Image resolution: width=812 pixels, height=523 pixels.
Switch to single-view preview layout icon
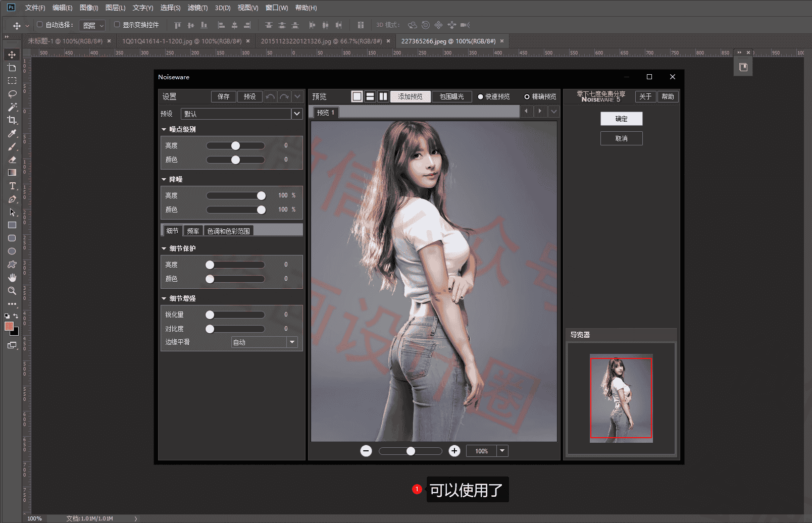(357, 96)
